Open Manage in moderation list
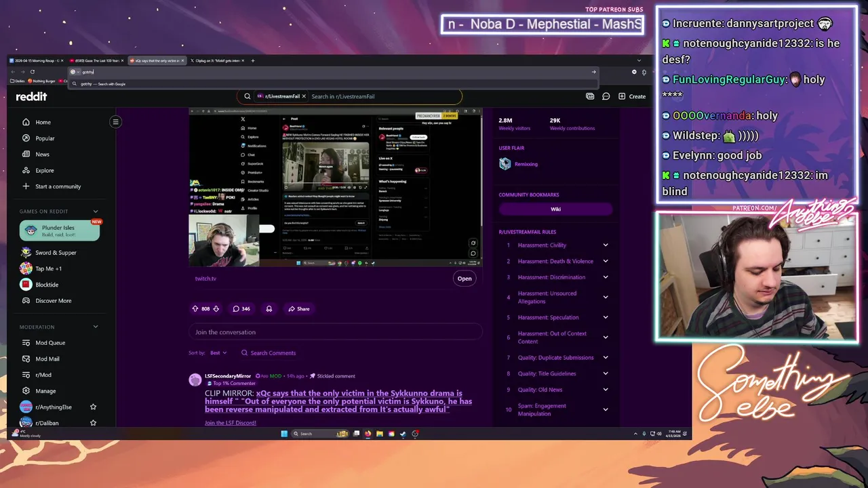868x488 pixels. [x=45, y=391]
